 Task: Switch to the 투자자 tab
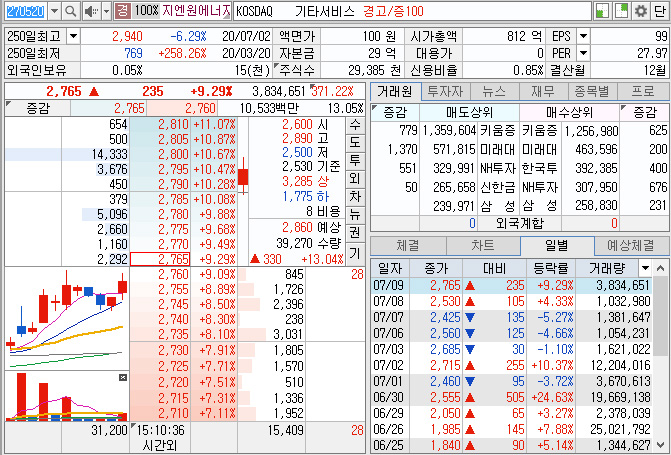[445, 91]
